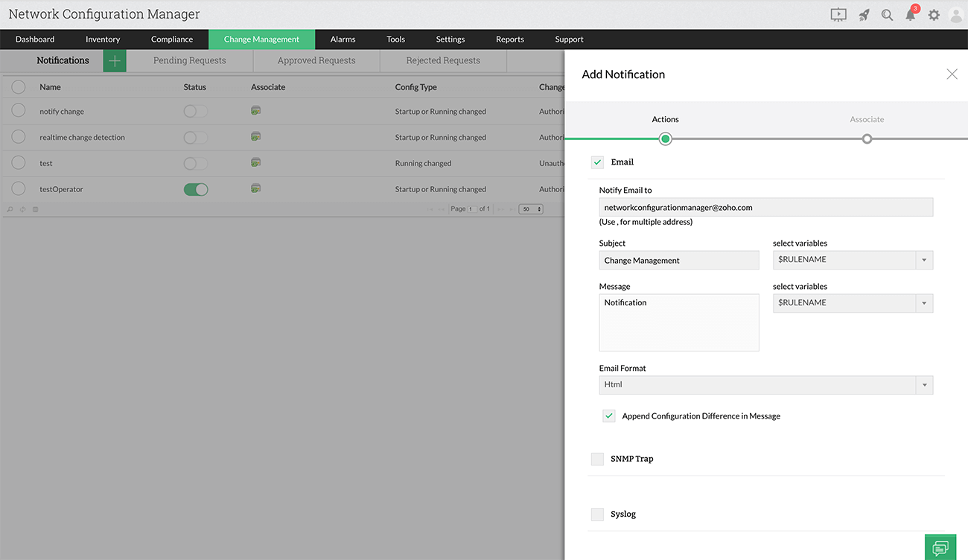Click the green plus to add notification rule
Screen dimensions: 968x560
[x=114, y=60]
